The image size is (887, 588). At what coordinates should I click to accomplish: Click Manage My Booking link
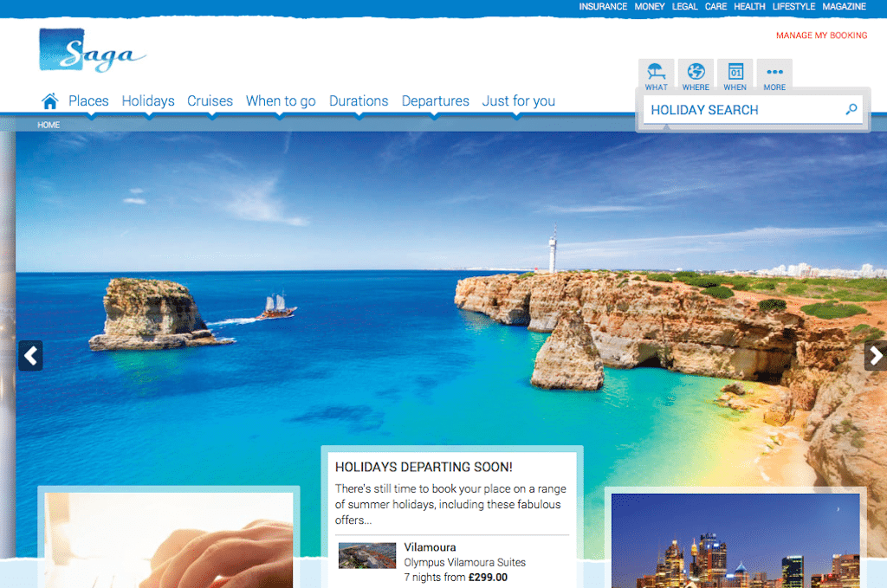click(821, 35)
